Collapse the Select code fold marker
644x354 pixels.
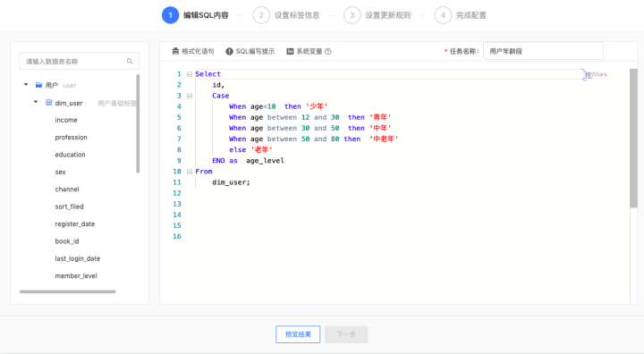190,74
